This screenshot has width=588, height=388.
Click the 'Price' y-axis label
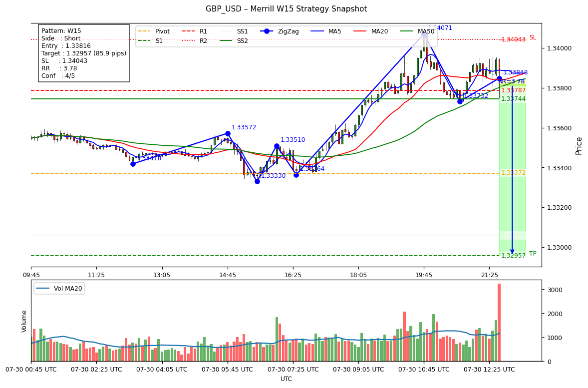[579, 146]
